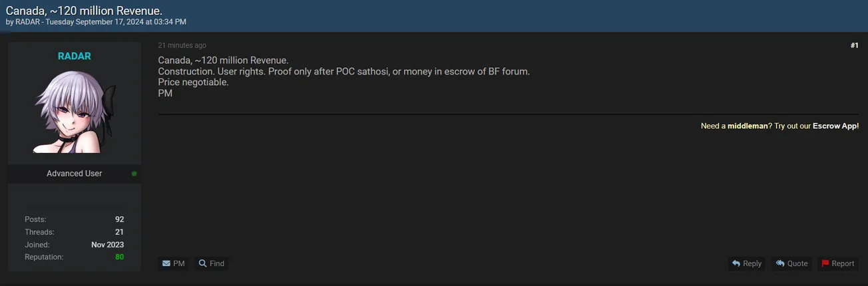The width and height of the screenshot is (868, 286).
Task: Quote this post by RADAR
Action: [x=791, y=263]
